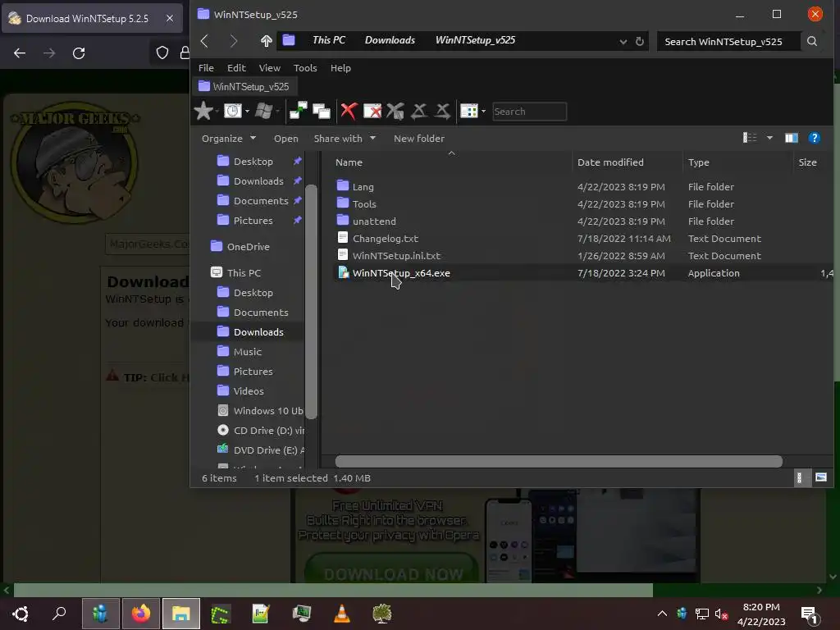This screenshot has height=630, width=840.
Task: Sort by the Type column header
Action: (699, 162)
